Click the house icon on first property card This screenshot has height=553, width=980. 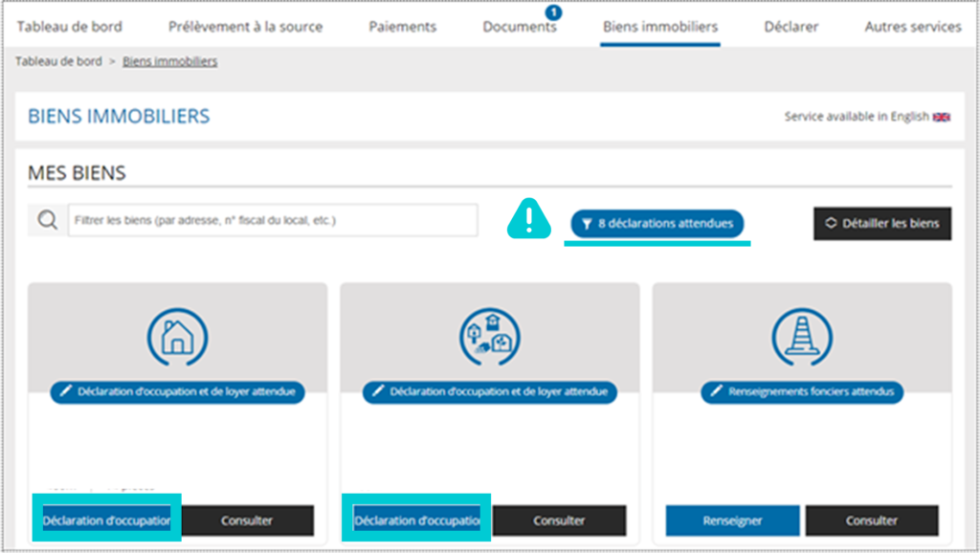pos(177,338)
